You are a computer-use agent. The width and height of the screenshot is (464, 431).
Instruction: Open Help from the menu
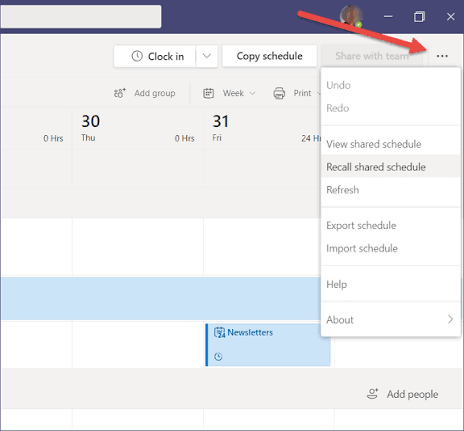click(390, 285)
